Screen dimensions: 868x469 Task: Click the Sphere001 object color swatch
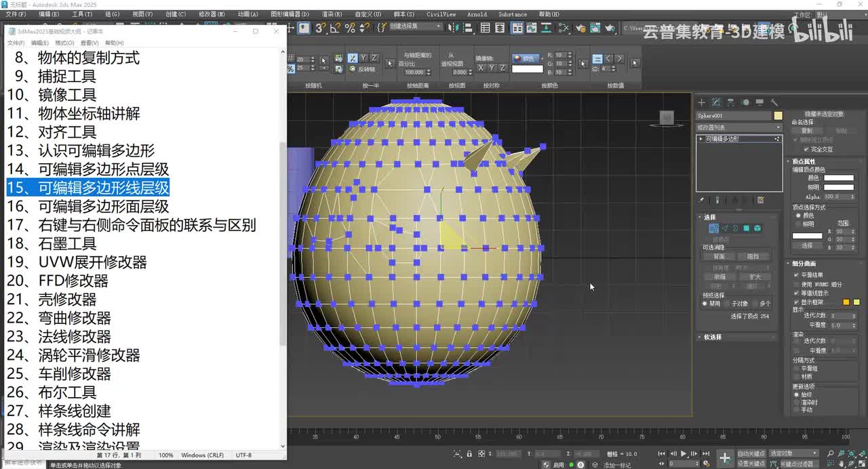778,116
